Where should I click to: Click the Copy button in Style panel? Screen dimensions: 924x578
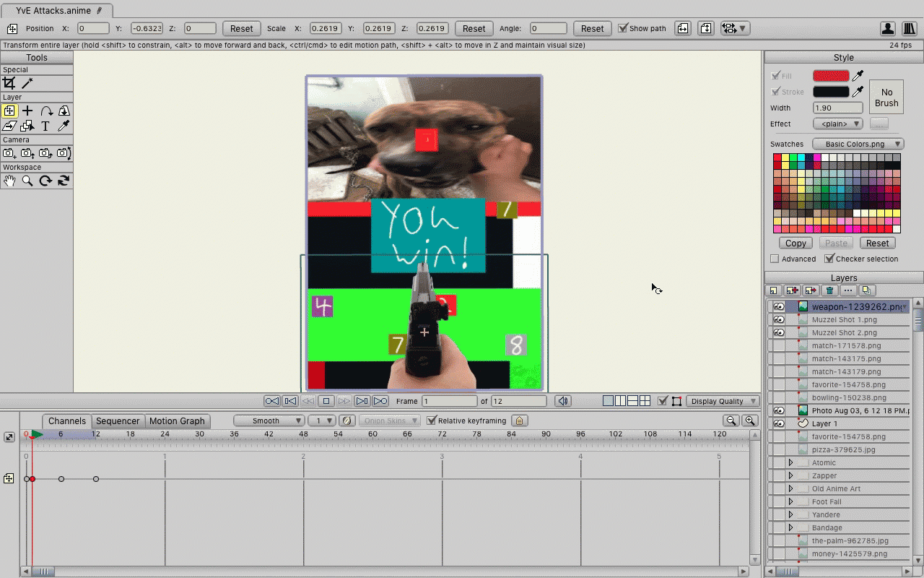(794, 243)
